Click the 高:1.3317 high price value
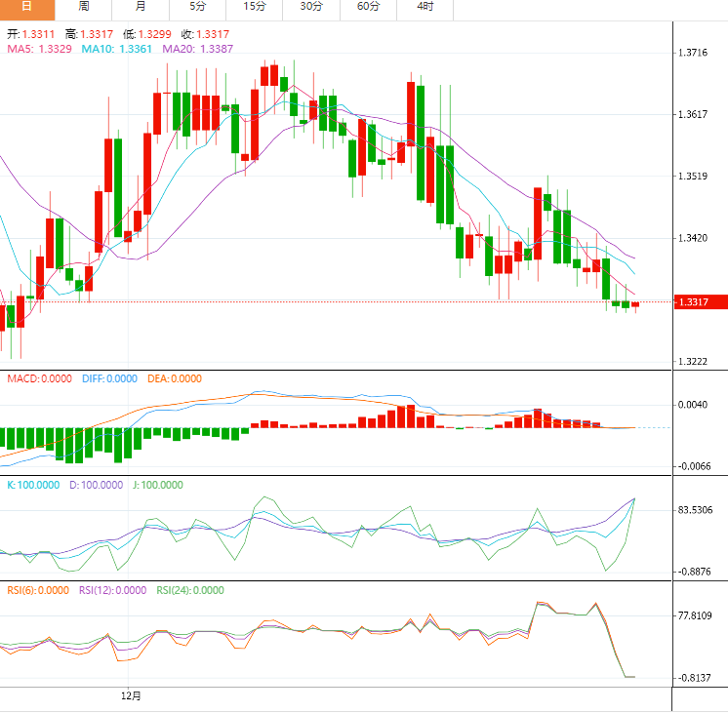 pyautogui.click(x=89, y=34)
